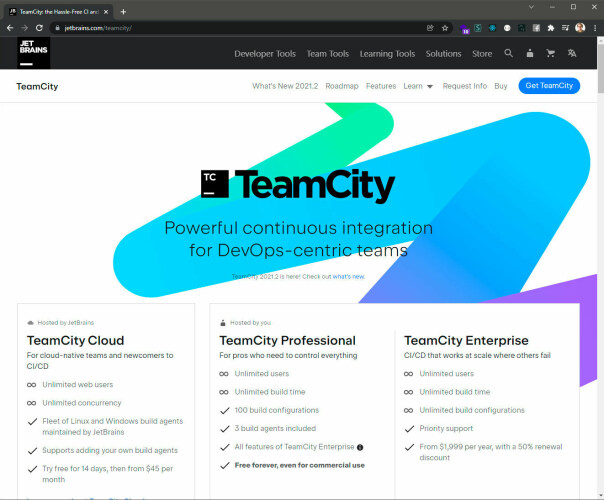Click "Supports adding your own build agents" text

[x=110, y=450]
